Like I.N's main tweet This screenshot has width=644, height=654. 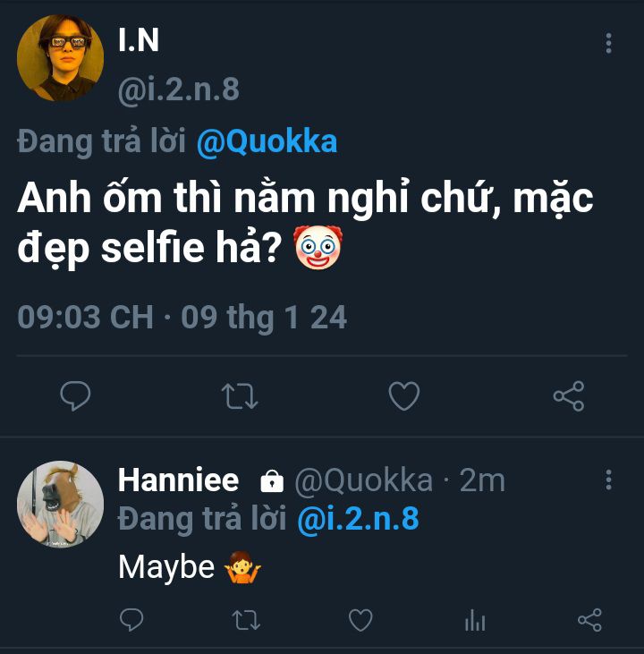coord(404,395)
